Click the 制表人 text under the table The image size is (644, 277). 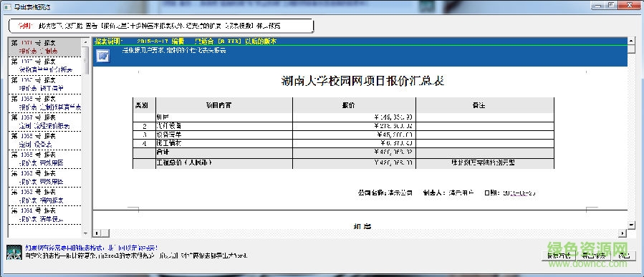tap(448, 193)
